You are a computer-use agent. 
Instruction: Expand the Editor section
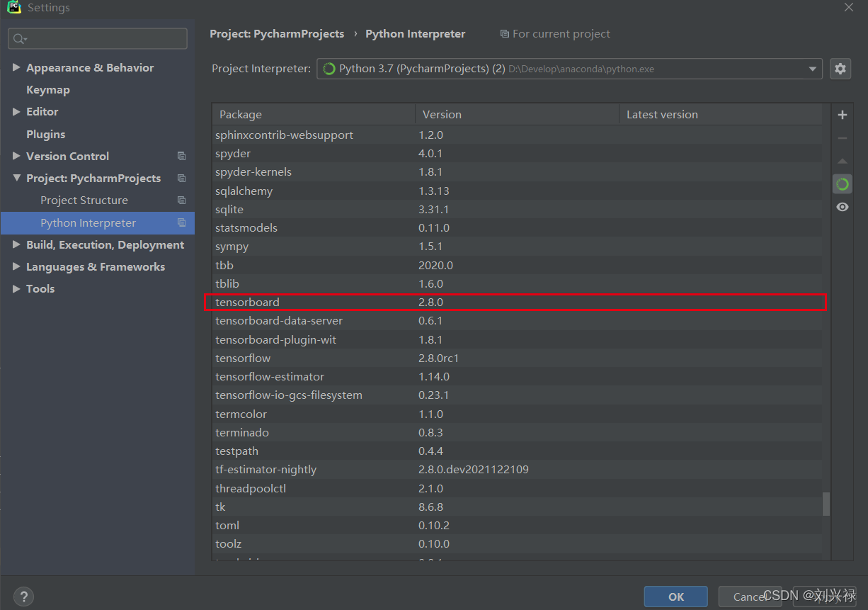coord(16,111)
